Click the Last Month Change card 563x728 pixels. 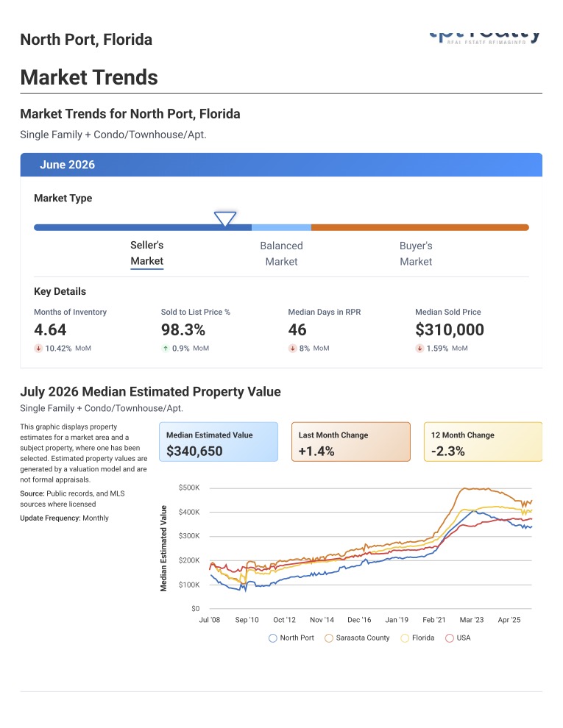click(351, 442)
